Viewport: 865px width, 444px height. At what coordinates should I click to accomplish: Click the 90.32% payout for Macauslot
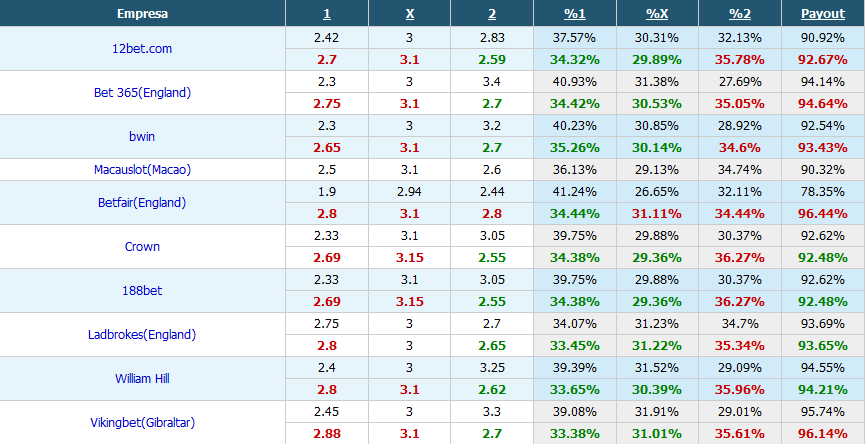coord(823,170)
